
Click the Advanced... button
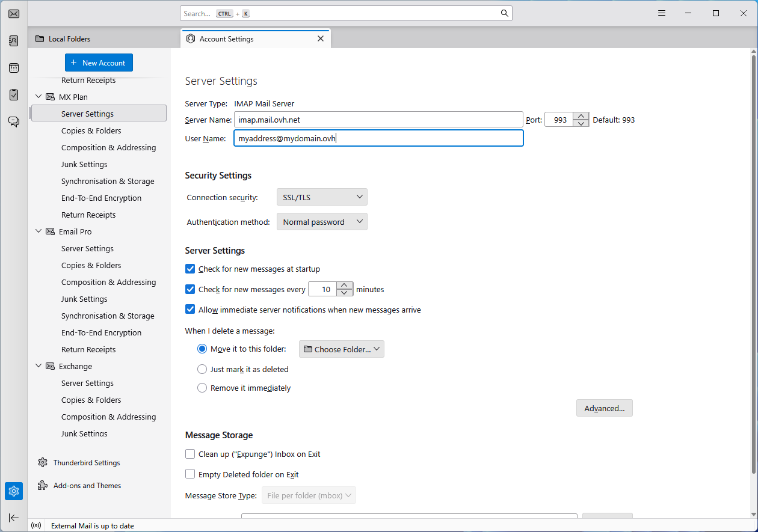tap(604, 408)
